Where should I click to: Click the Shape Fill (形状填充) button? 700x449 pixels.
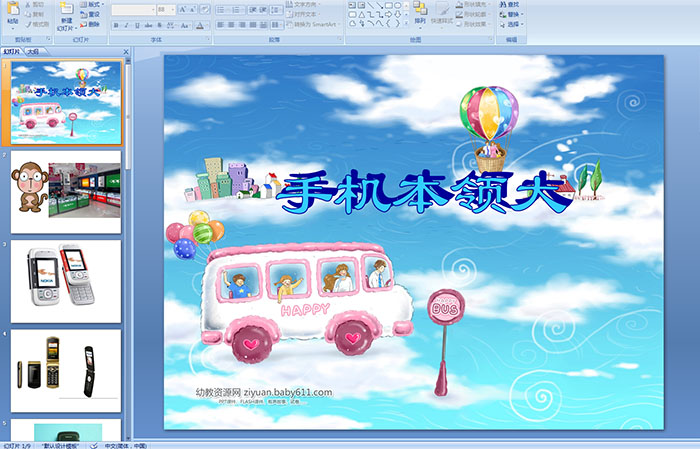tap(473, 4)
